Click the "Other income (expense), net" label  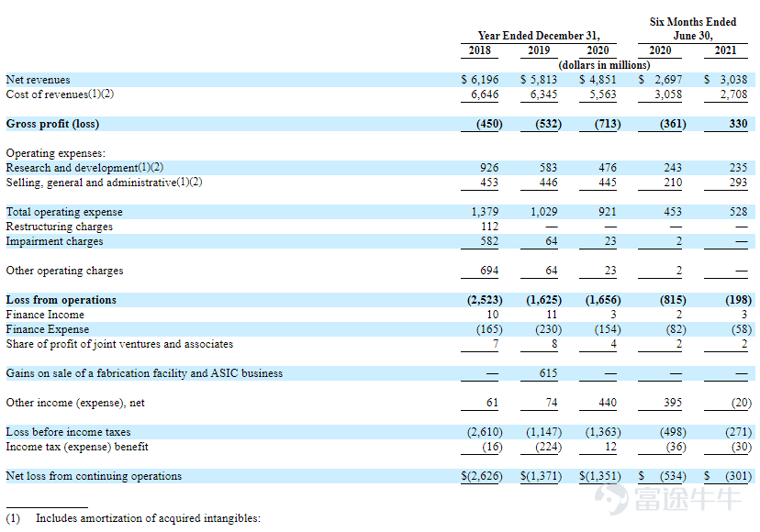point(75,403)
